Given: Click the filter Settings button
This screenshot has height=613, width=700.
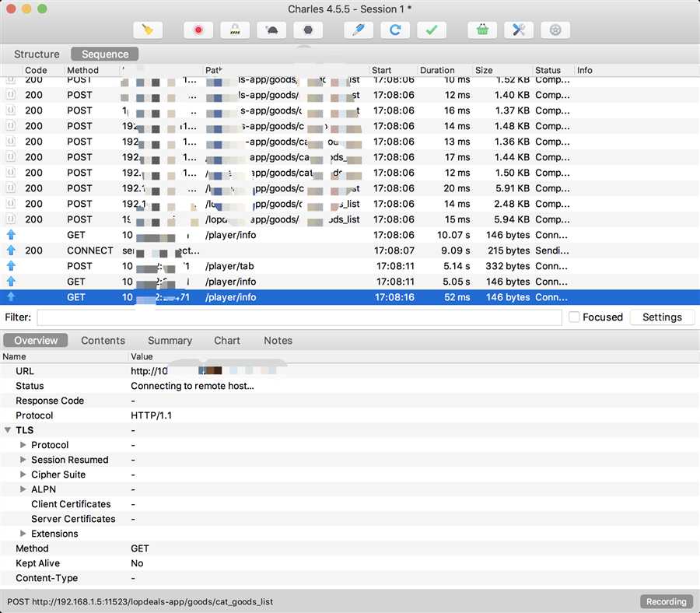Looking at the screenshot, I should 662,317.
